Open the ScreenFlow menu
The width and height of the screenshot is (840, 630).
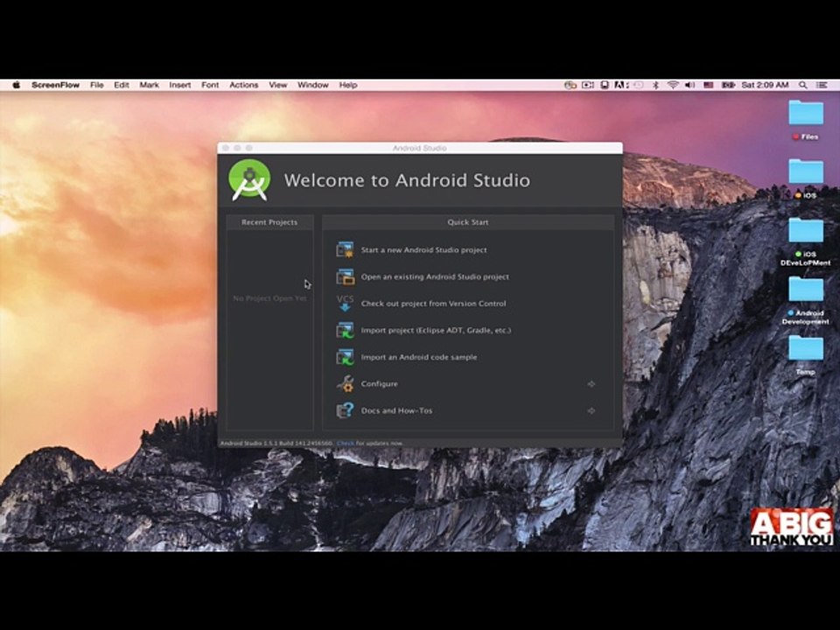pyautogui.click(x=55, y=85)
